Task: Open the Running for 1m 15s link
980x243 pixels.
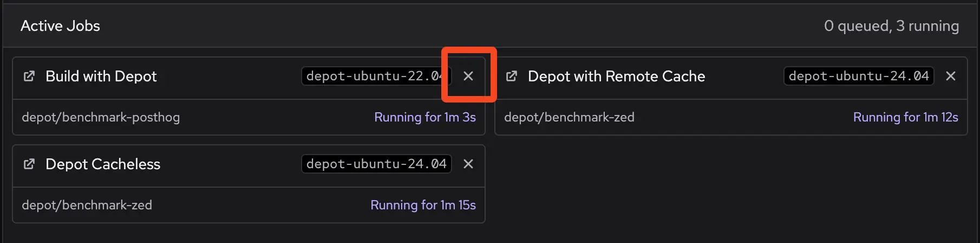Action: pos(423,206)
